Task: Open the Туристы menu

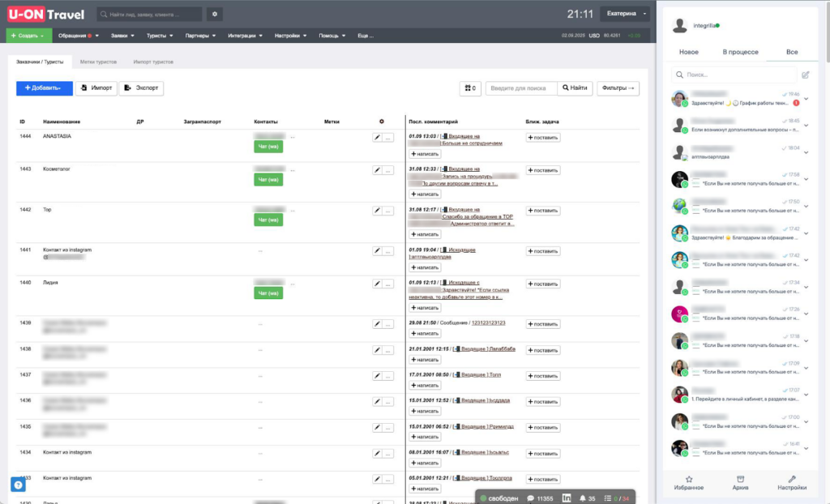Action: pyautogui.click(x=160, y=36)
